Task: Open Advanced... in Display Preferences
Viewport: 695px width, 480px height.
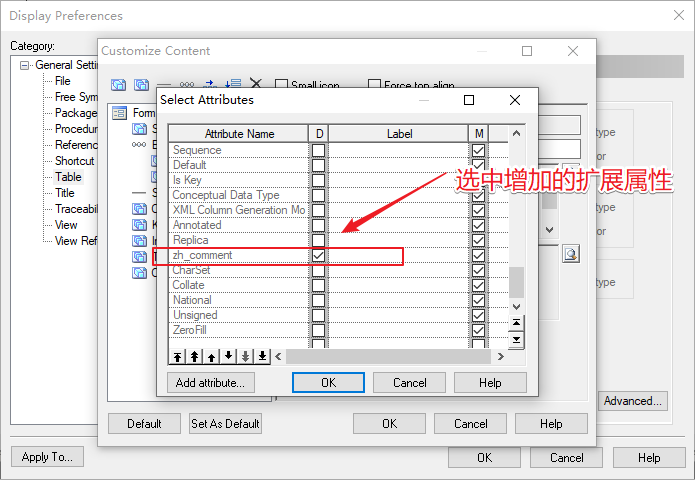Action: tap(633, 401)
